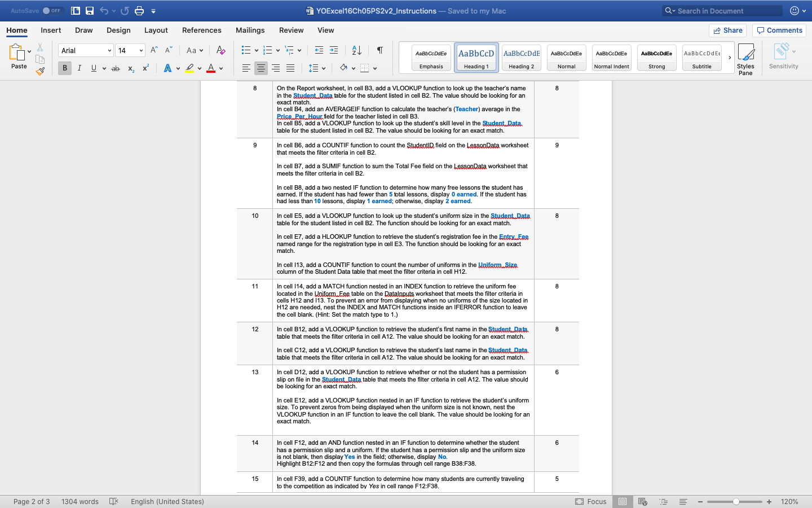Click the Share button
Screen dimensions: 812x508
coord(727,30)
